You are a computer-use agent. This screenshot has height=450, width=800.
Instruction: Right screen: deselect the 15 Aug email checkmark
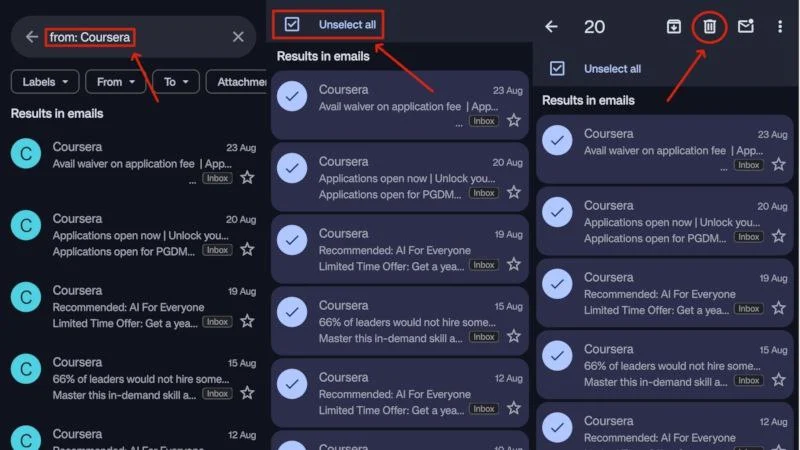coord(558,356)
